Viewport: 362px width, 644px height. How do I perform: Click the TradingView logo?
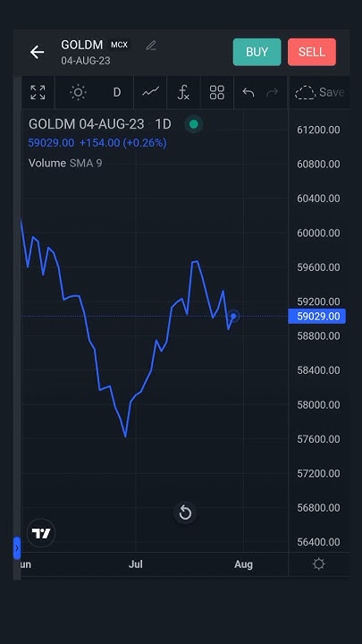[41, 533]
